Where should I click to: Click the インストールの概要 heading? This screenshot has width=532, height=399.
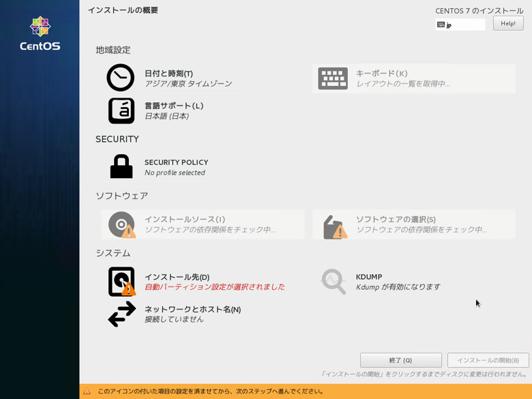click(123, 10)
